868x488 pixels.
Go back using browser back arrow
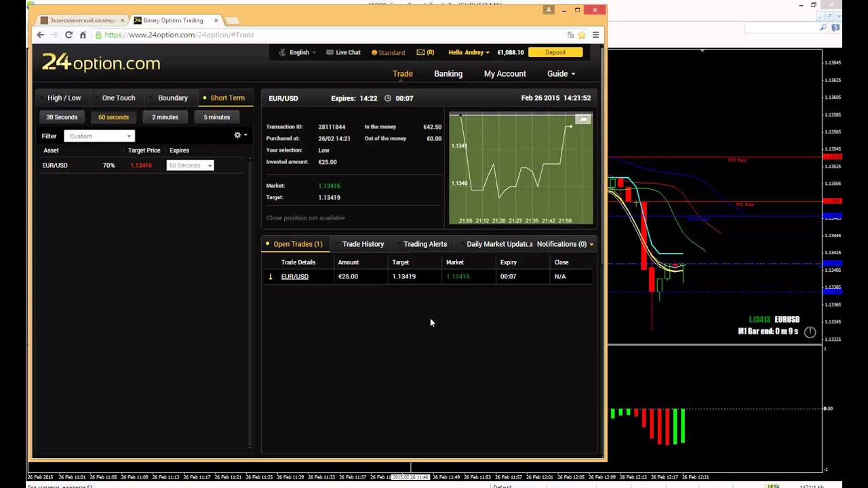41,35
